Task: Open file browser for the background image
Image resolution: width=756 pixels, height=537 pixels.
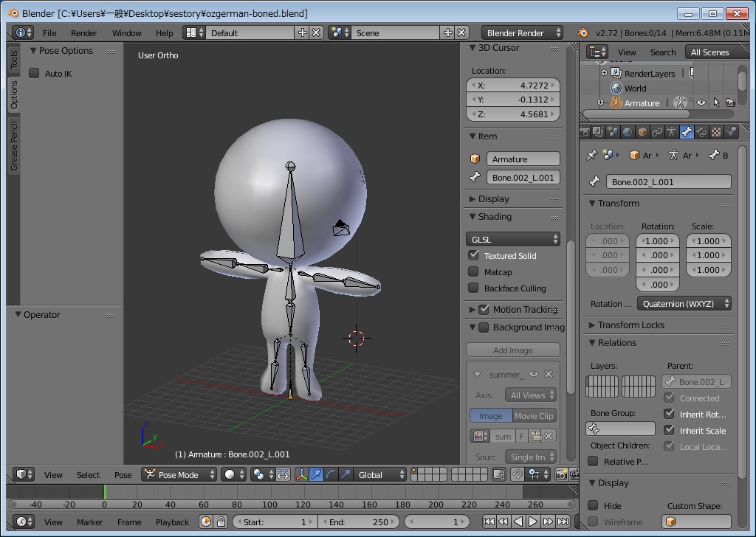Action: 536,437
